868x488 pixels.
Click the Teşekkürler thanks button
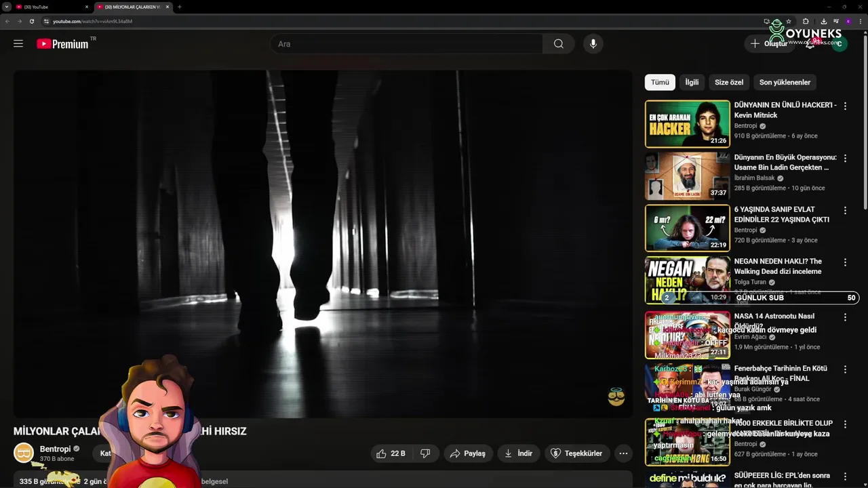(x=576, y=453)
